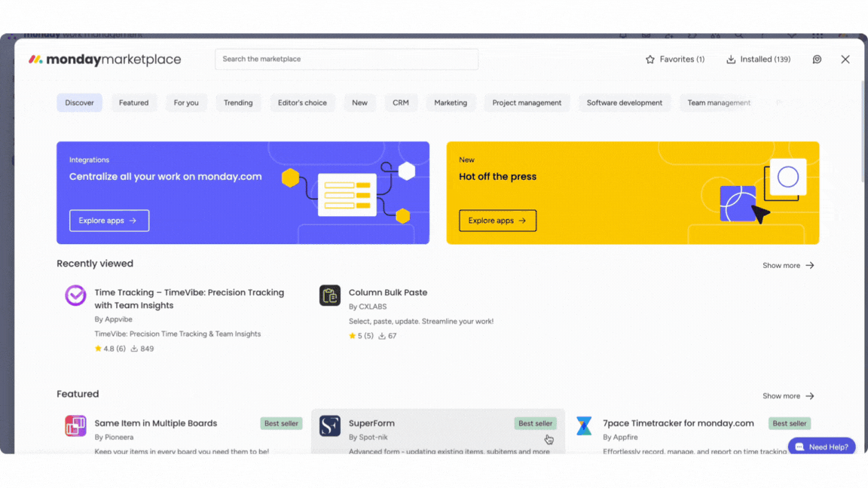Image resolution: width=868 pixels, height=488 pixels.
Task: Click the Best seller badge on 7pace Timetracker
Action: click(x=790, y=423)
